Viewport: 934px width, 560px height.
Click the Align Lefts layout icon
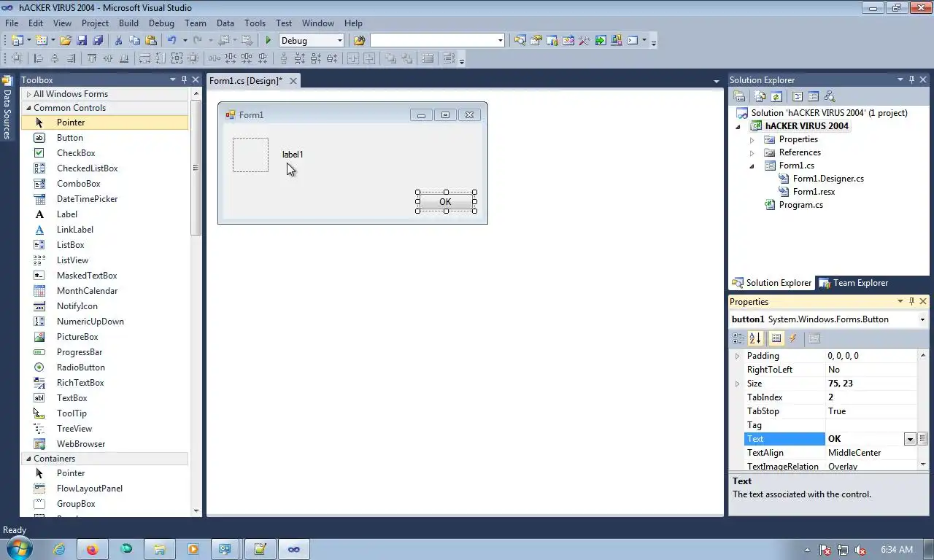pos(38,58)
